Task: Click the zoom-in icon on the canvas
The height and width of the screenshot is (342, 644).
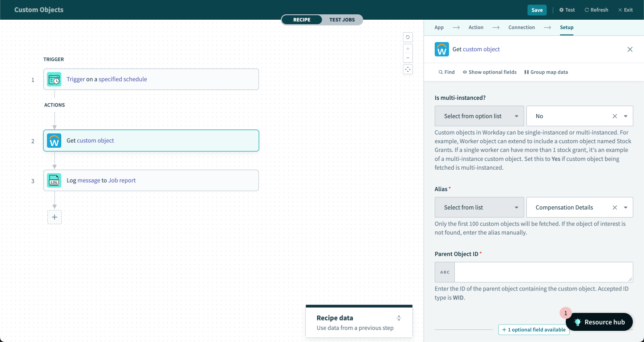Action: tap(407, 48)
